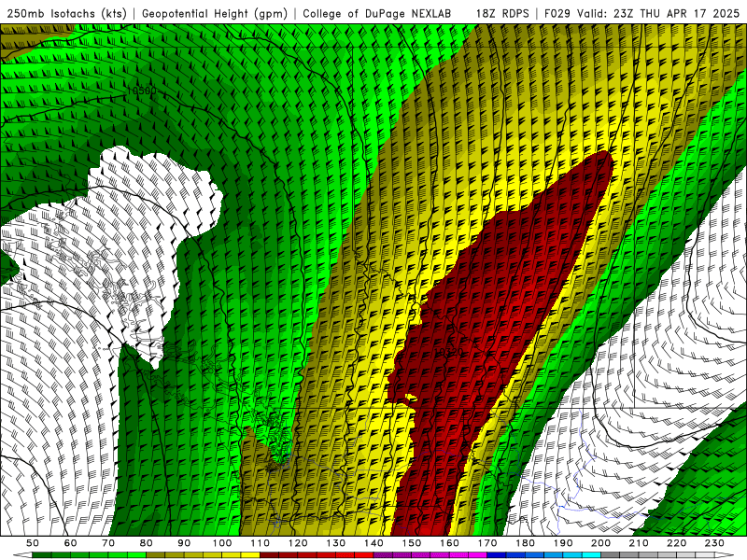Click the bright red swatch just before 140

[x=364, y=554]
